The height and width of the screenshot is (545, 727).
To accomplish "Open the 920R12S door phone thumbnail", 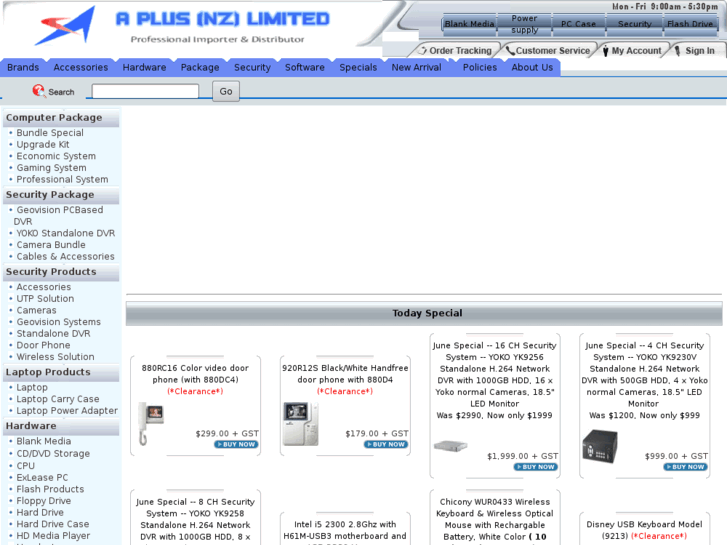I will coord(301,424).
